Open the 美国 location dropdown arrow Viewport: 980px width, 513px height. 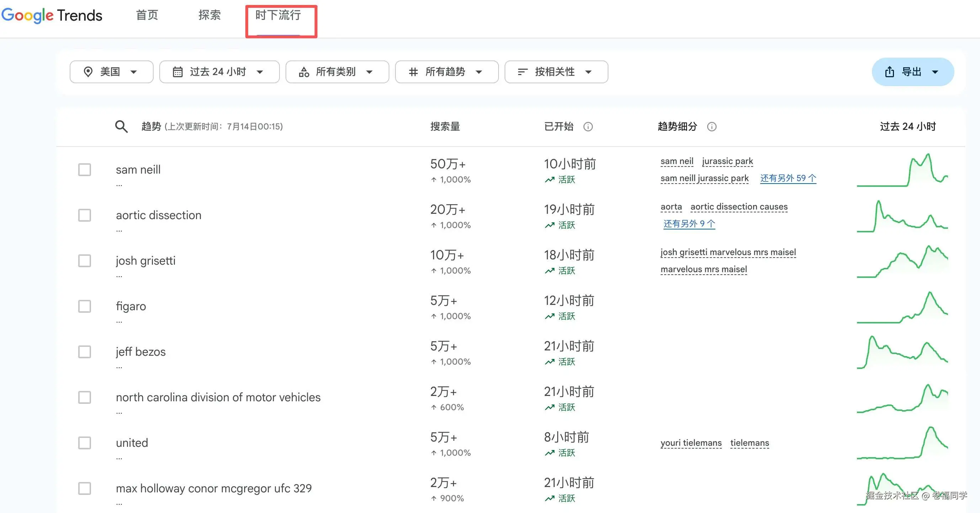(x=134, y=72)
